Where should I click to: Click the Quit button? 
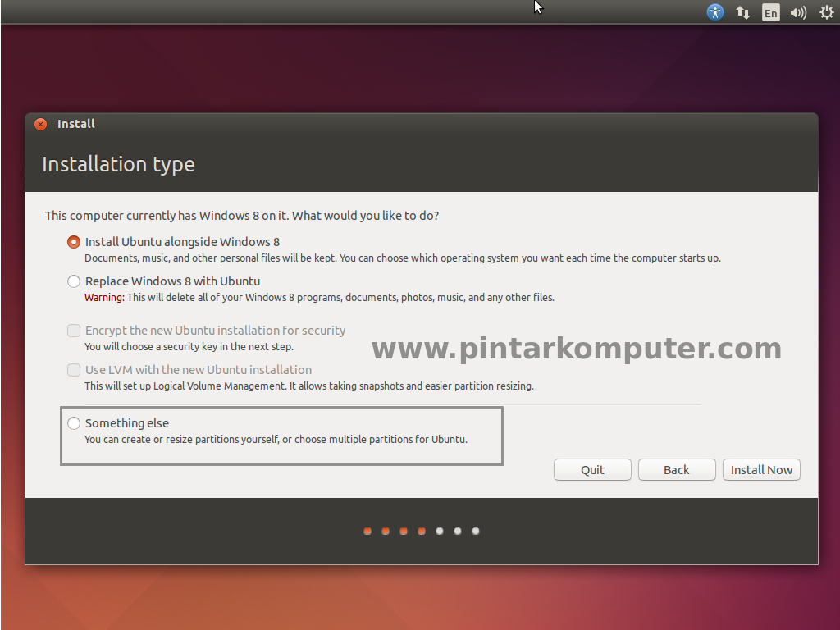[x=592, y=470]
